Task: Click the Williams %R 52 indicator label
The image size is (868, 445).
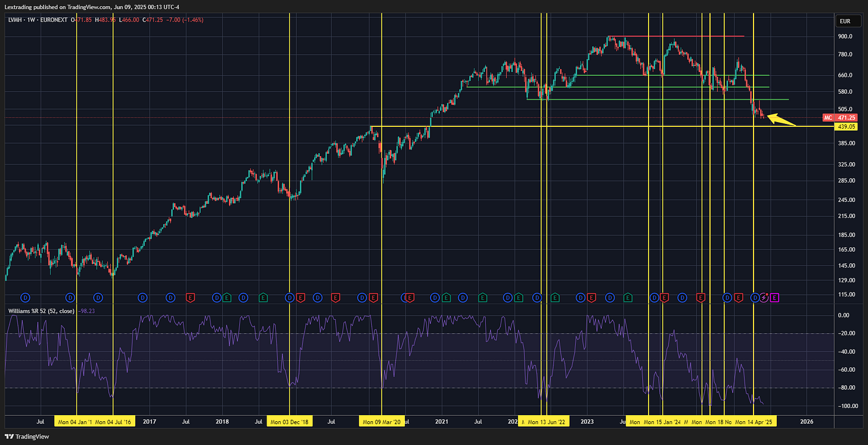Action: tap(41, 311)
